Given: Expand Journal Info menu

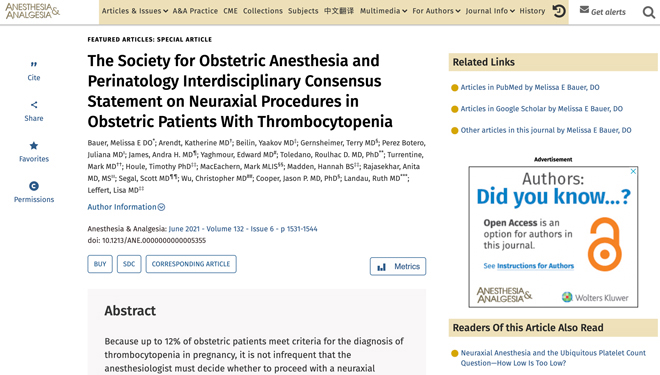Looking at the screenshot, I should tap(490, 11).
